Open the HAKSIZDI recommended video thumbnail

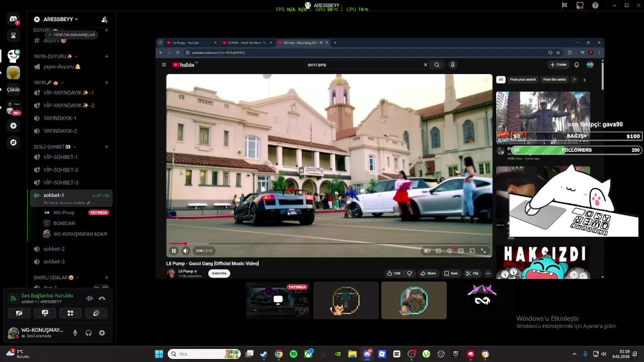tap(543, 261)
